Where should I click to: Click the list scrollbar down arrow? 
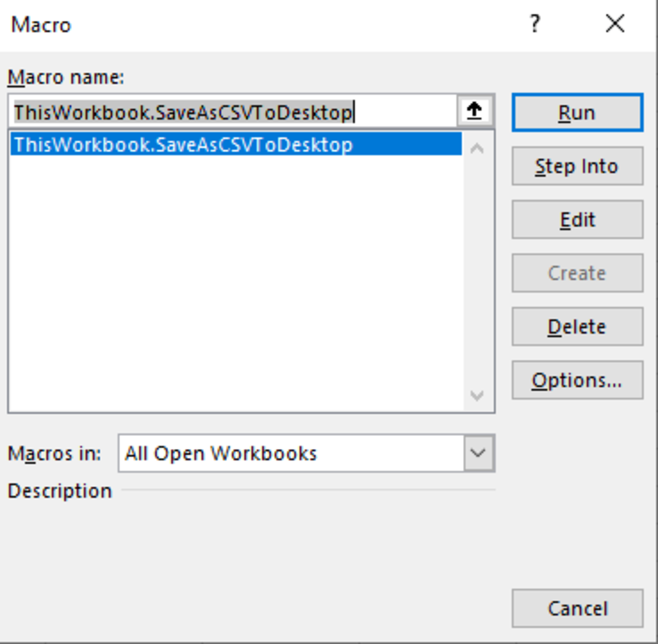click(x=477, y=395)
